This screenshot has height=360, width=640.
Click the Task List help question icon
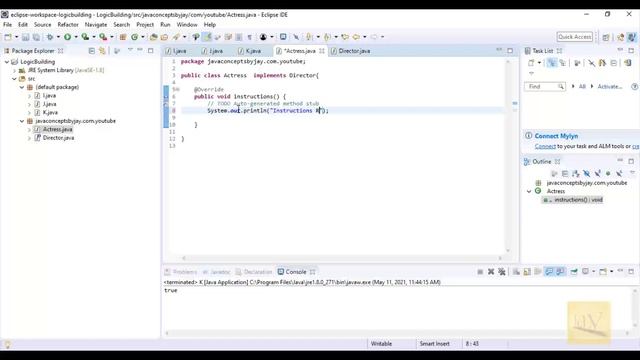pyautogui.click(x=634, y=87)
